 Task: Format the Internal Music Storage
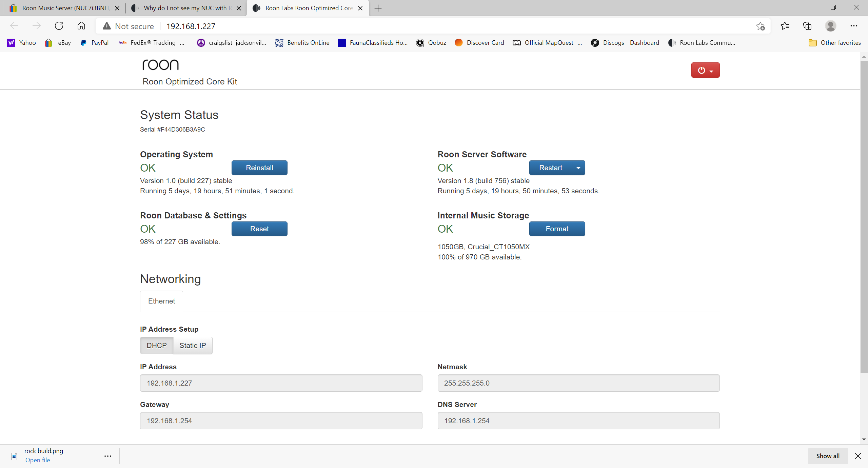coord(557,229)
